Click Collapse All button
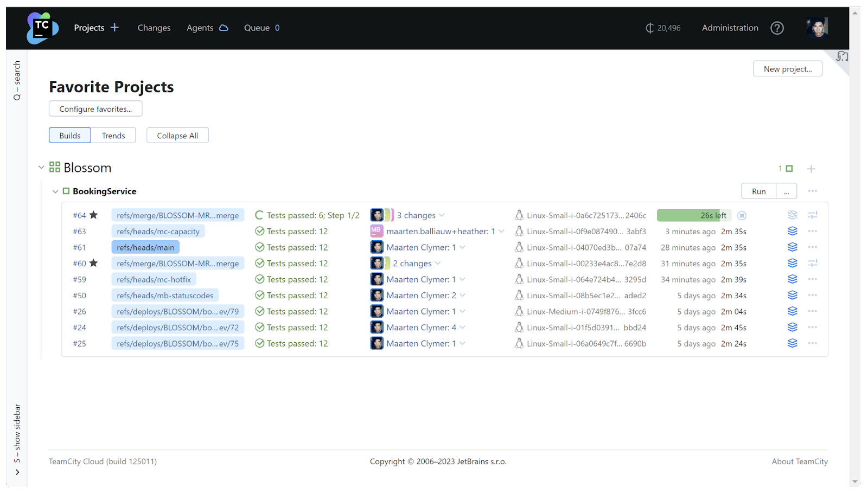This screenshot has width=868, height=494. pos(177,136)
